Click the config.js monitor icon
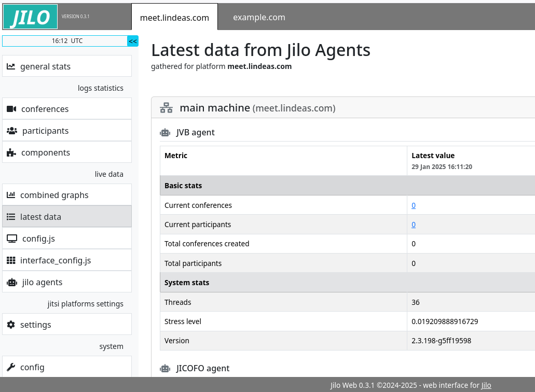 coord(11,239)
